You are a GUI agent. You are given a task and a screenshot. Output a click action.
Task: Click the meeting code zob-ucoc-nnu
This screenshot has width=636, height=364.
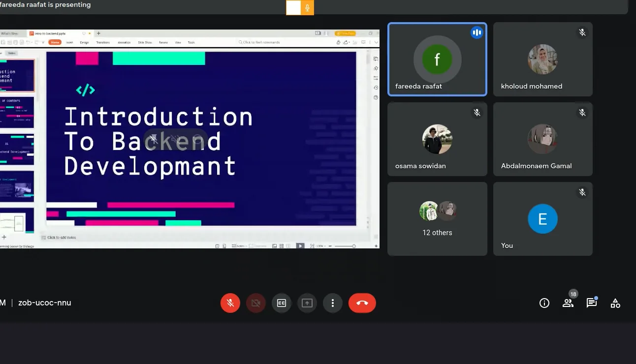pos(45,303)
